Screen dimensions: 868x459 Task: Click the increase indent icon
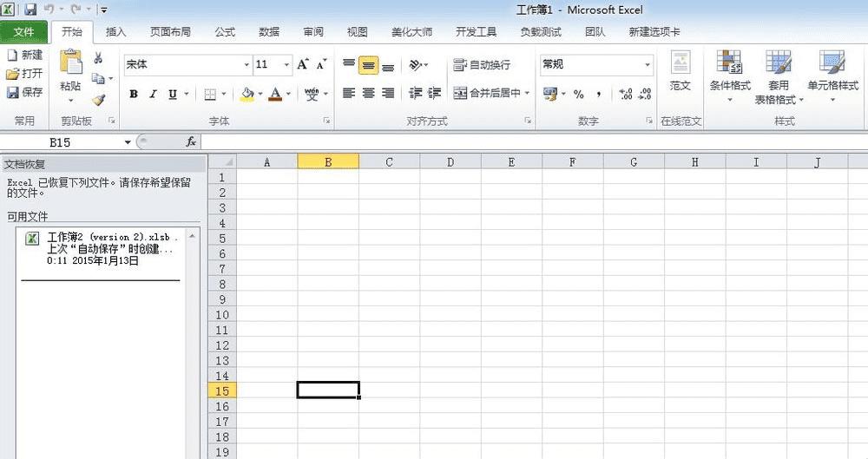[x=435, y=93]
